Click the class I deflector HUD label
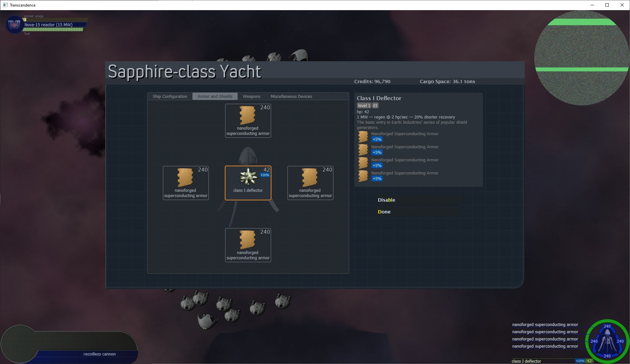The image size is (630, 364). pyautogui.click(x=526, y=361)
